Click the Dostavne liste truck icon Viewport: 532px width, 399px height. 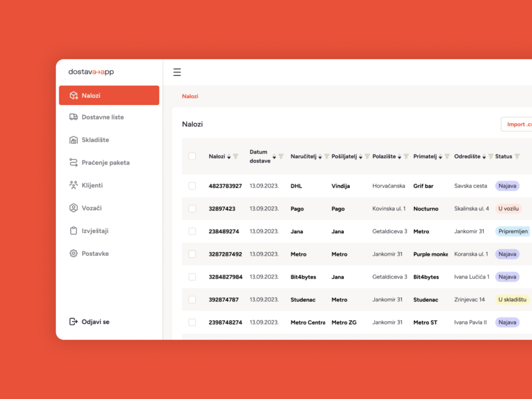click(74, 117)
